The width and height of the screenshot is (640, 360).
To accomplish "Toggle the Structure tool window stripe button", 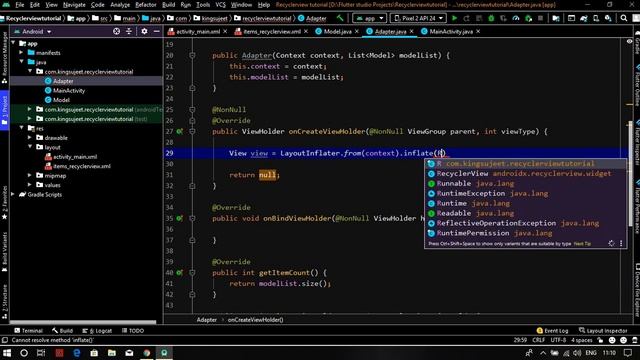I will point(4,301).
